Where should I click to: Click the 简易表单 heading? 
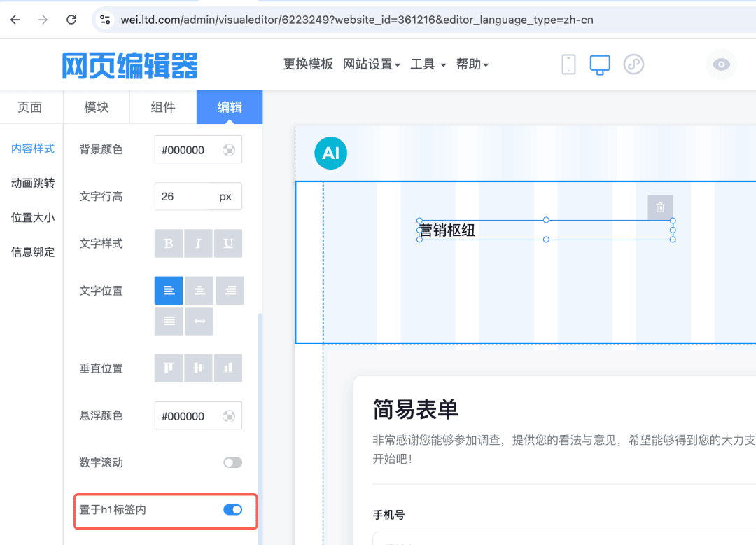tap(415, 410)
